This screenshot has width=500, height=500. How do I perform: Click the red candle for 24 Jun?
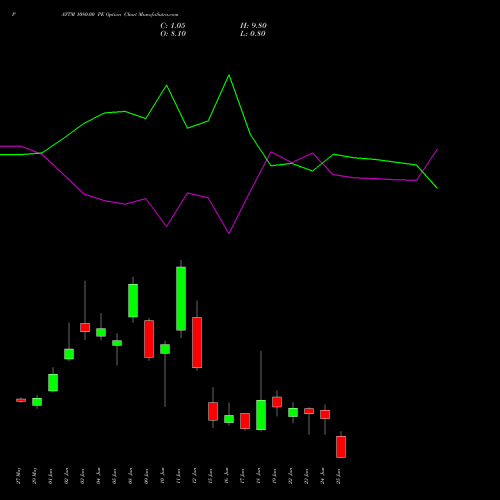tap(325, 414)
